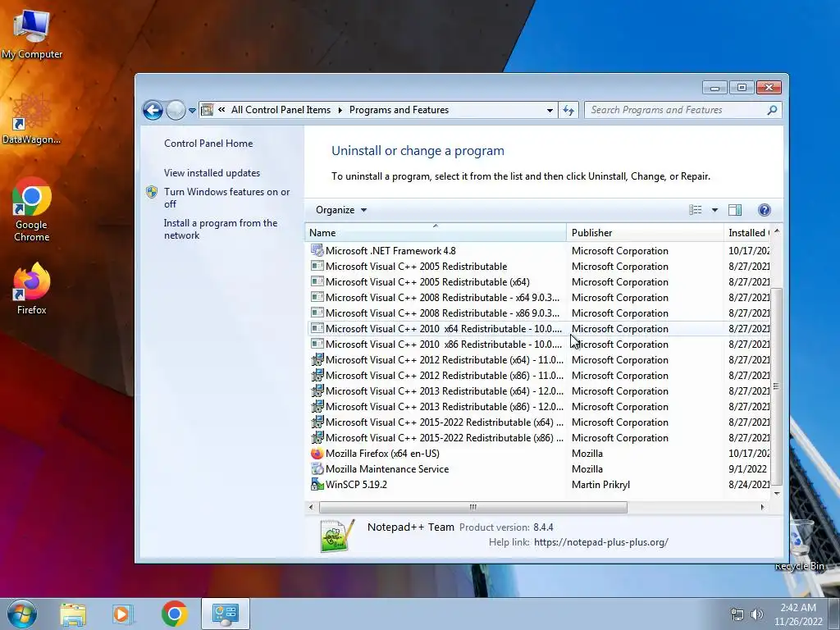Select the Mozilla Firefox (x64 en-US) icon

click(x=317, y=453)
